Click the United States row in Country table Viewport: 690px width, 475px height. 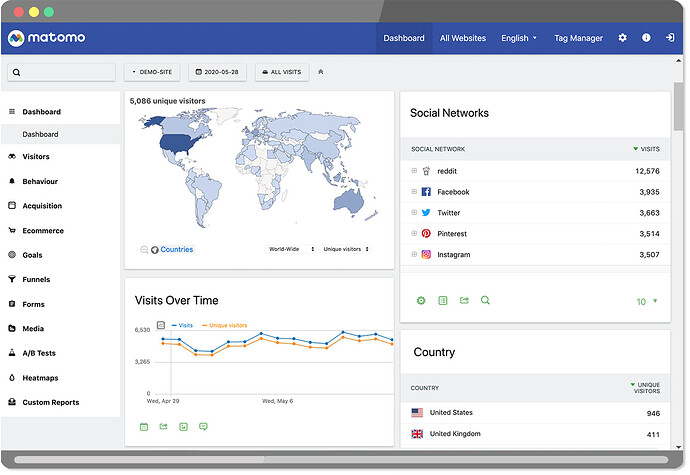[535, 413]
